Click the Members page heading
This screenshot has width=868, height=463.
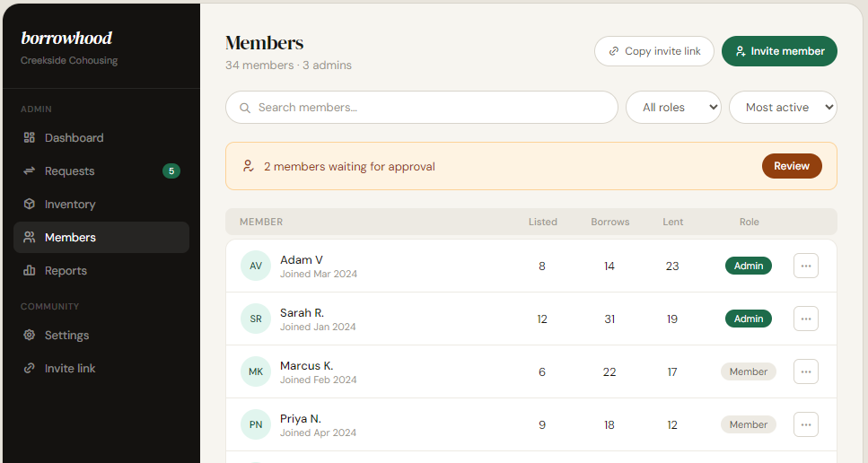[x=265, y=42]
